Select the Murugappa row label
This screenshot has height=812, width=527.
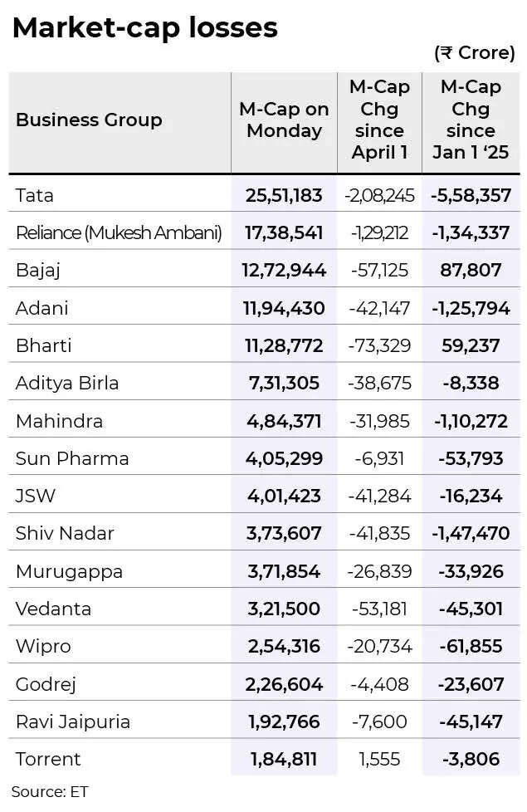tap(70, 572)
